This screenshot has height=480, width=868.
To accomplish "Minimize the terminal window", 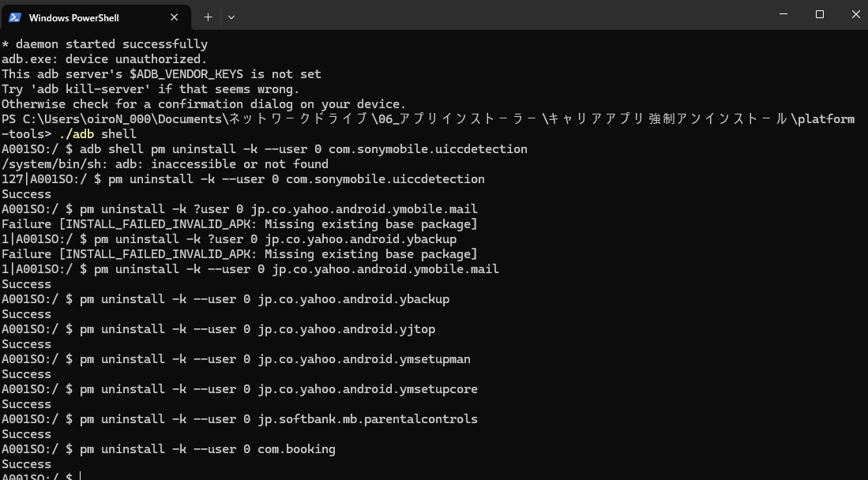I will point(783,14).
